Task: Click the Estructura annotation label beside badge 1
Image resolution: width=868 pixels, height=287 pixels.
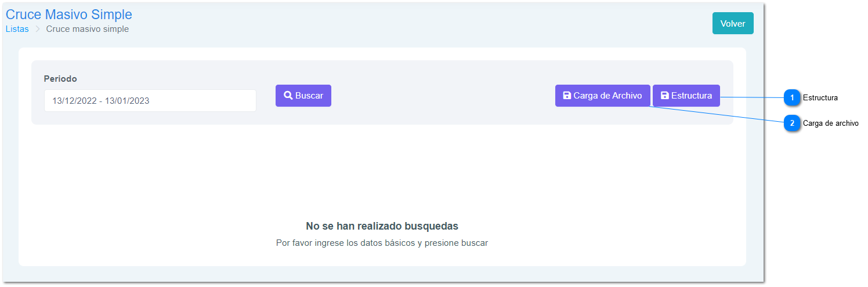Action: (820, 98)
